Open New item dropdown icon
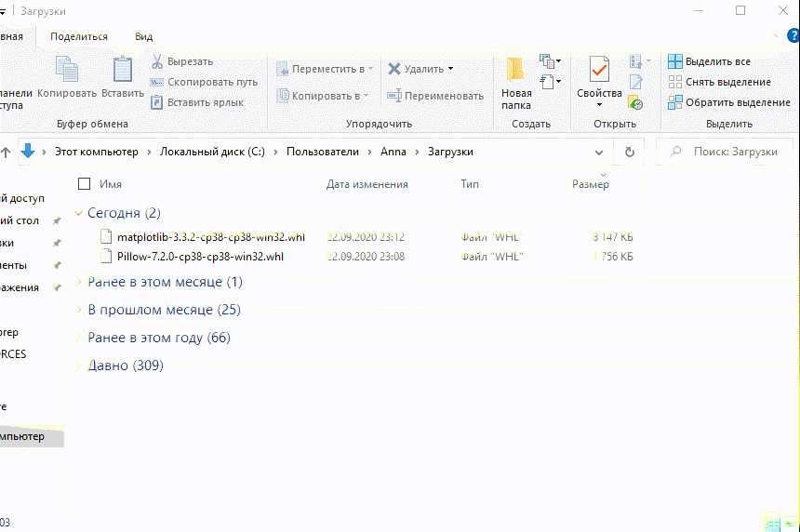Viewport: 800px width, 532px height. tap(550, 61)
